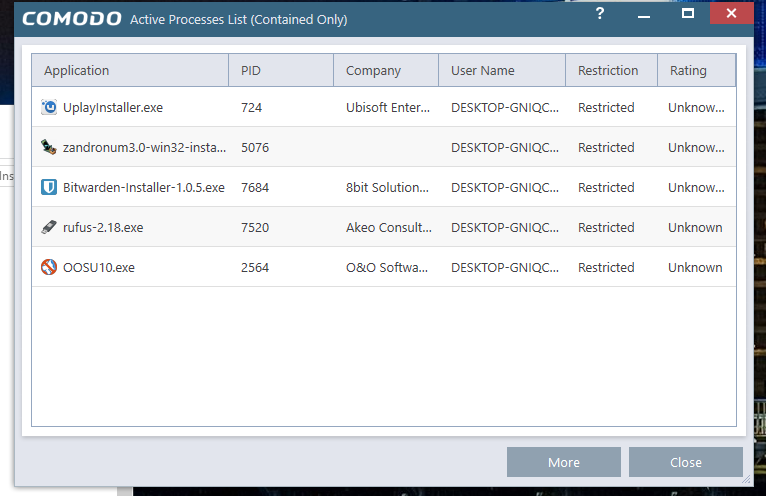766x496 pixels.
Task: Click Restricted cell in Bitwarden row
Action: (606, 188)
